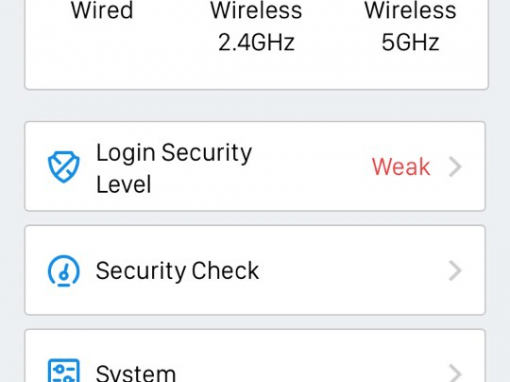510x382 pixels.
Task: Tap empty area of clients card
Action: point(257,72)
